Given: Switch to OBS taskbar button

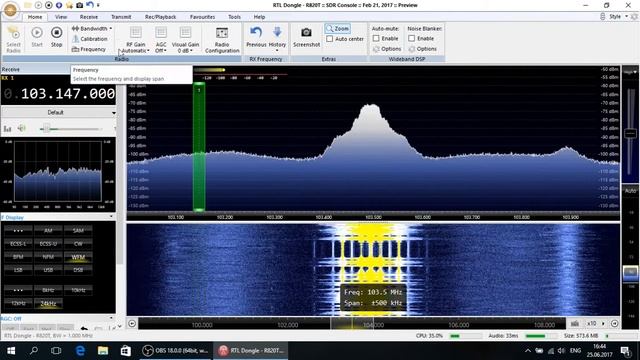Looking at the screenshot, I should pos(176,351).
